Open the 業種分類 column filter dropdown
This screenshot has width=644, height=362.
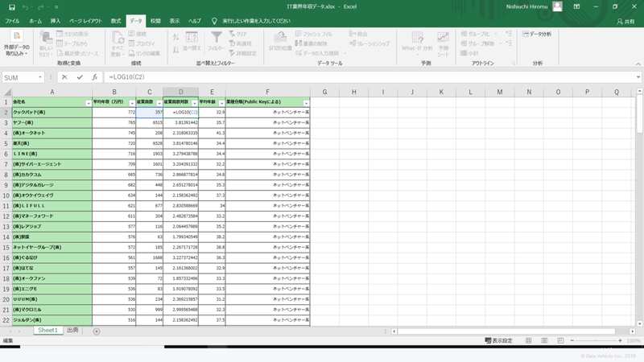tap(306, 103)
